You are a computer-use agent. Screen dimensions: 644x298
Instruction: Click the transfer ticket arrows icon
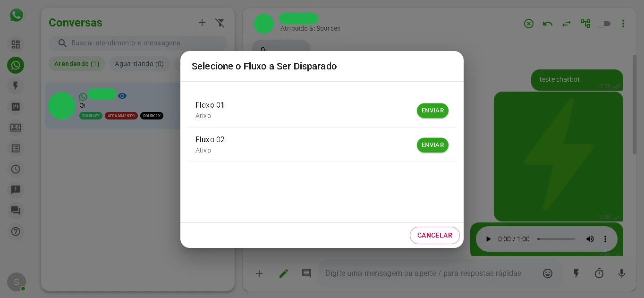pyautogui.click(x=567, y=24)
